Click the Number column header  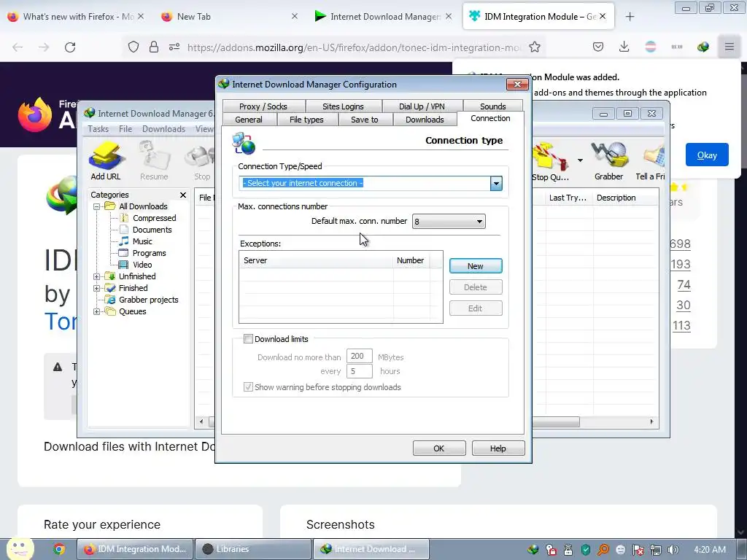[x=411, y=260]
